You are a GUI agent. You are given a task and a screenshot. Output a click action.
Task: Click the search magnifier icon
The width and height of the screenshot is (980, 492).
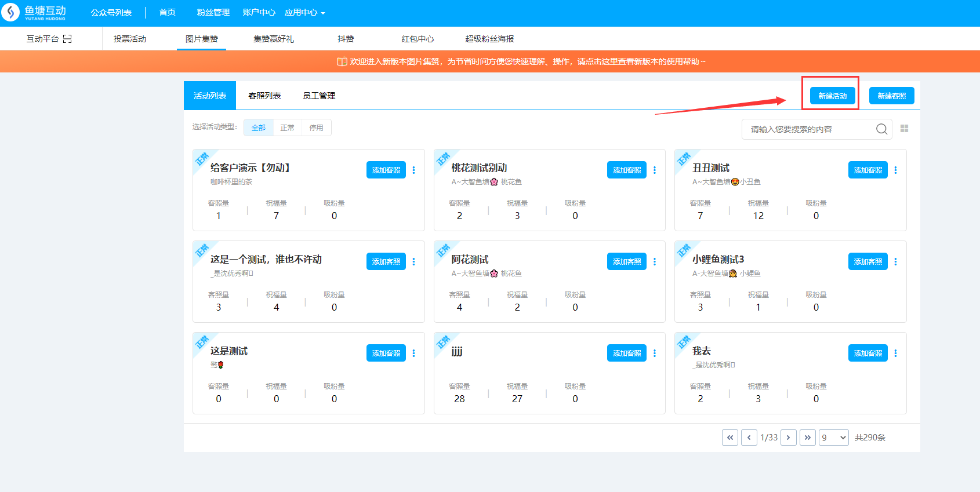tap(881, 129)
